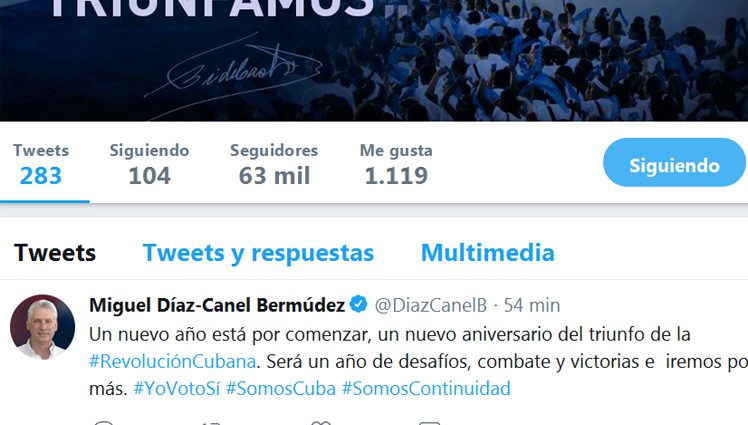Open the Siguiendo 104 following list
This screenshot has height=425, width=748.
click(x=149, y=165)
